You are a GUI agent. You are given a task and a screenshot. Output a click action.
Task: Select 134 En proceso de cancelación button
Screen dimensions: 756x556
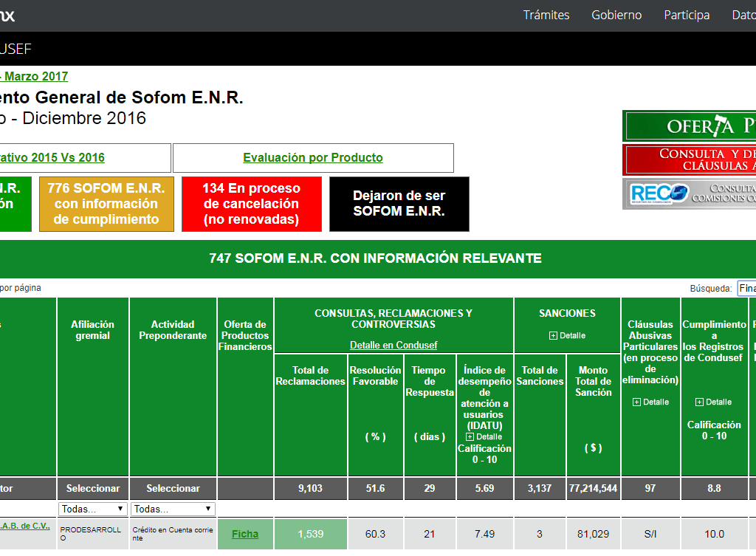[252, 204]
